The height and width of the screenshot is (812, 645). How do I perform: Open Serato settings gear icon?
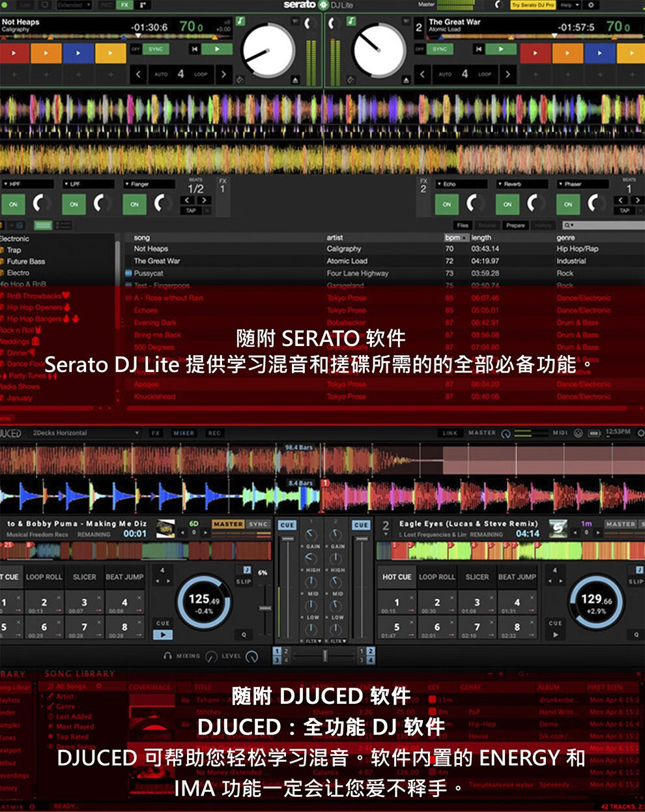[x=591, y=5]
